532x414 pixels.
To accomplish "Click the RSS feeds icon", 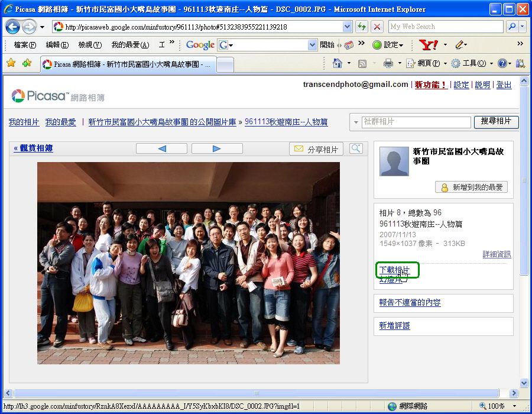I will (x=362, y=63).
